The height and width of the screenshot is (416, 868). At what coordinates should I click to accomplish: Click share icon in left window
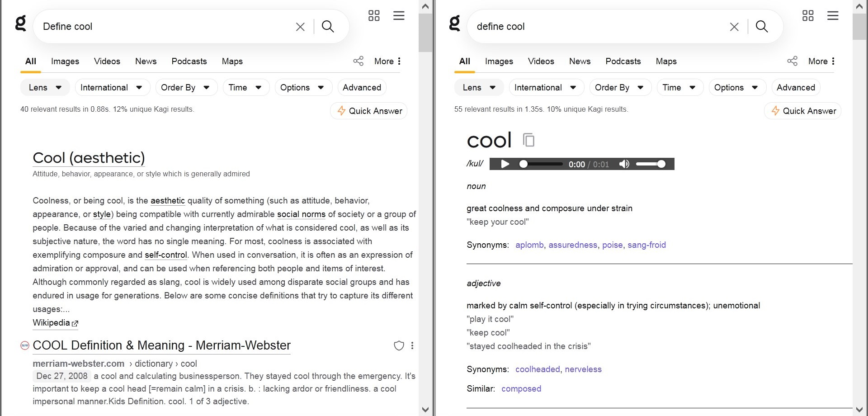coord(359,61)
